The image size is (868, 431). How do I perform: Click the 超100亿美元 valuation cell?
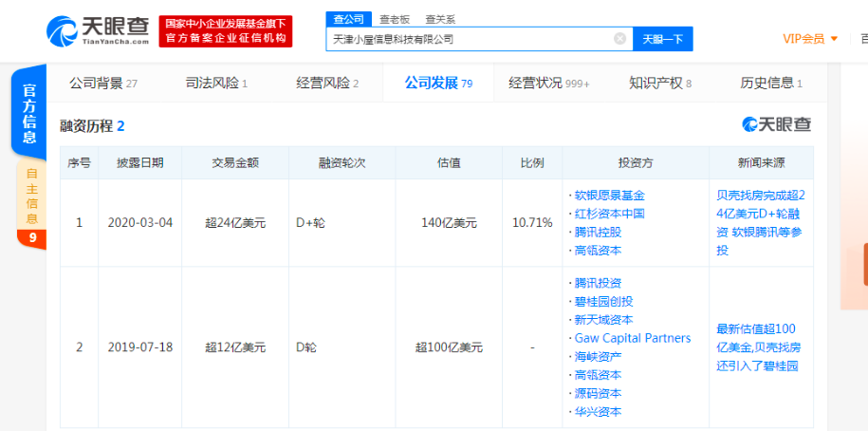(x=449, y=347)
